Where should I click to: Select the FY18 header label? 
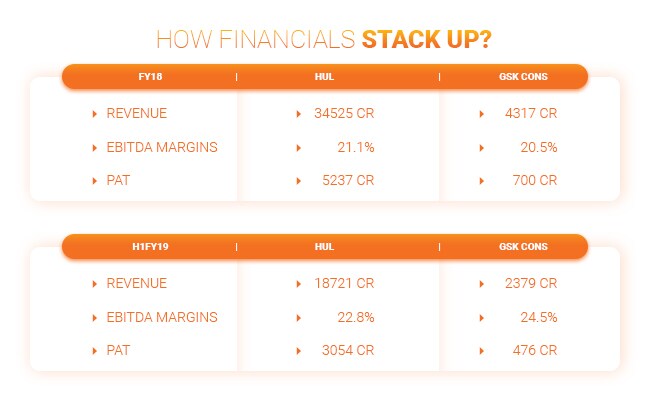[149, 77]
